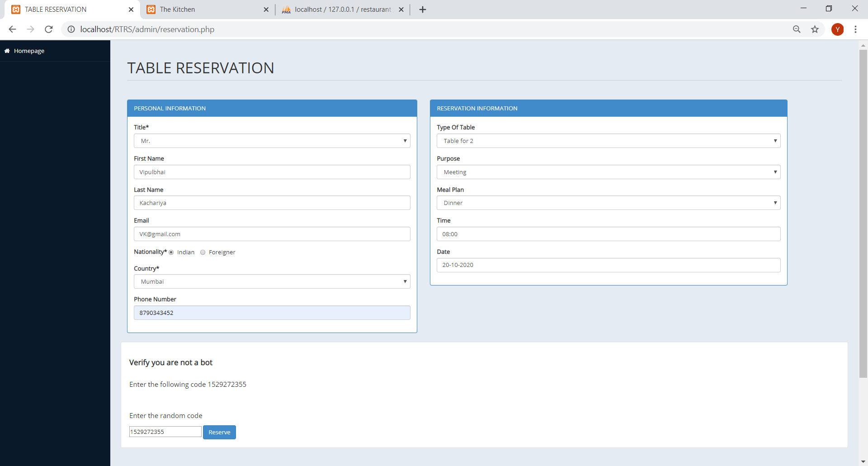The width and height of the screenshot is (868, 466).
Task: Bookmark this page with the star icon
Action: [815, 29]
